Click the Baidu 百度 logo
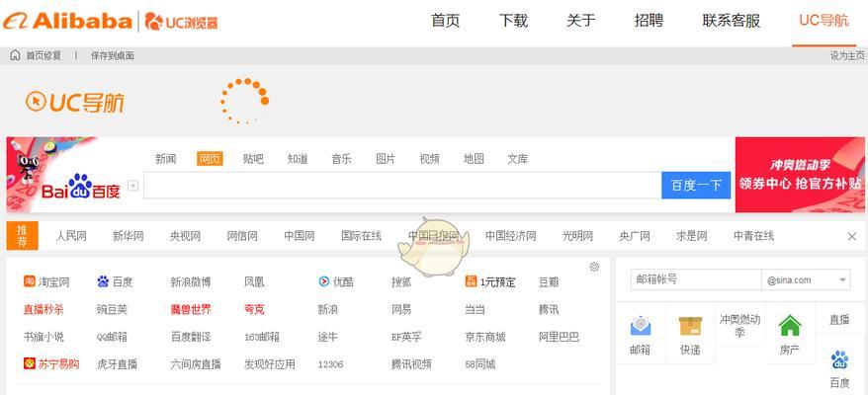The height and width of the screenshot is (395, 868). pos(81,187)
